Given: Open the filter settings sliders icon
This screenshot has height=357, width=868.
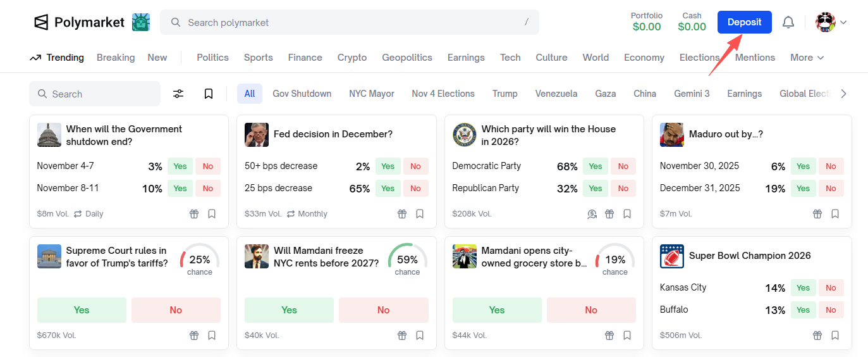Looking at the screenshot, I should tap(178, 94).
